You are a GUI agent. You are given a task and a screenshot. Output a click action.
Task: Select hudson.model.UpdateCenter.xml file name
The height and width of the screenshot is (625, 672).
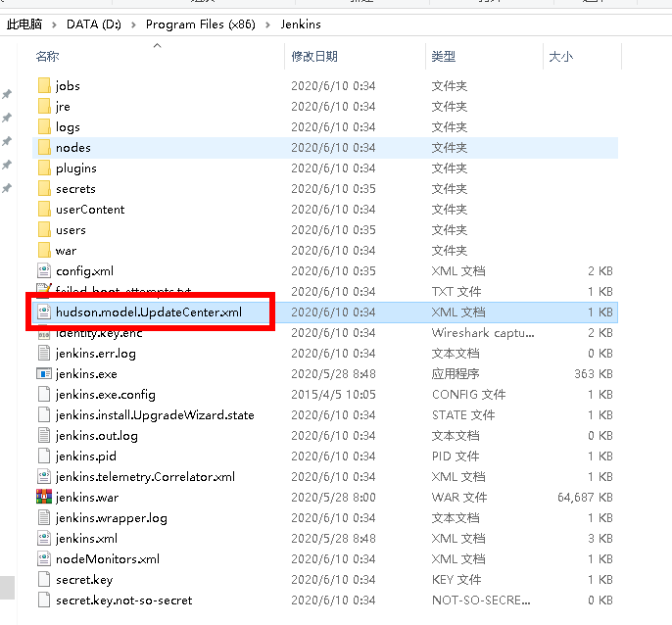coord(149,312)
